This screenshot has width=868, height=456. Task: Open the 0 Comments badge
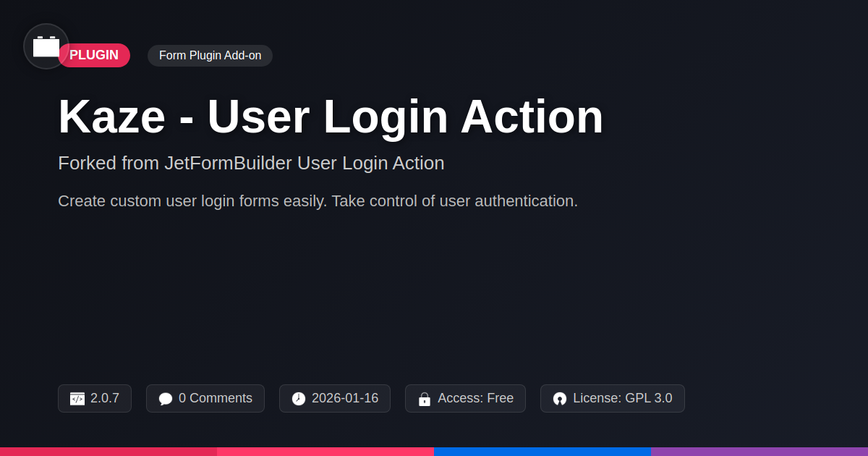coord(205,398)
